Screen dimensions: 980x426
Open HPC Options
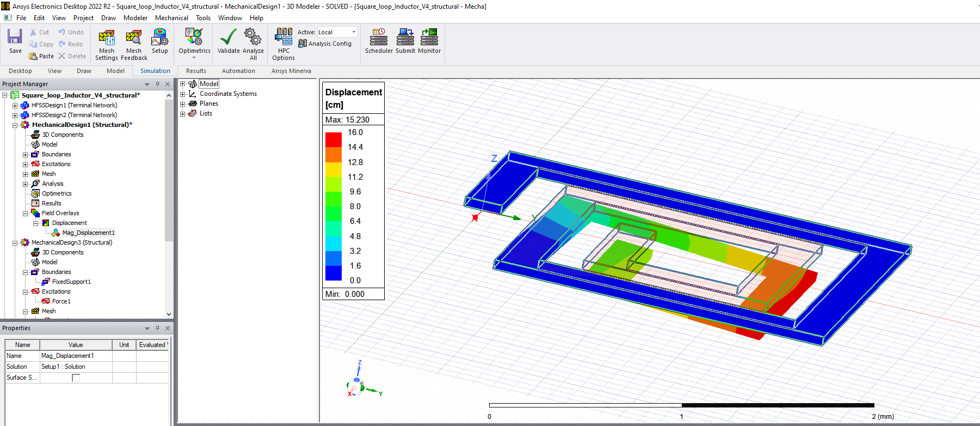[283, 37]
